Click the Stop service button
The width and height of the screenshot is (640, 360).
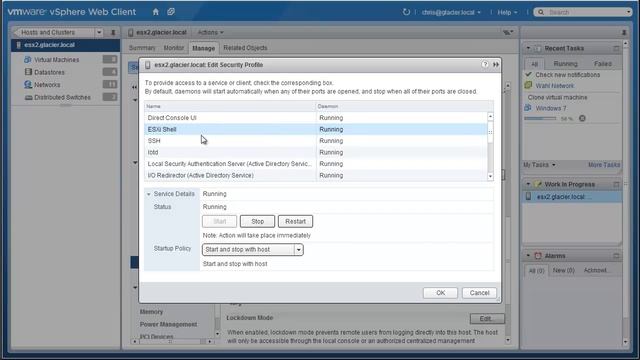[x=257, y=221]
